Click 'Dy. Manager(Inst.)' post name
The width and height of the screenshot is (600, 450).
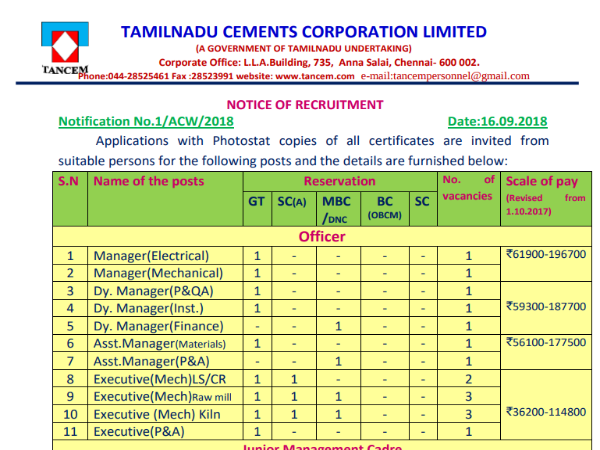[148, 308]
